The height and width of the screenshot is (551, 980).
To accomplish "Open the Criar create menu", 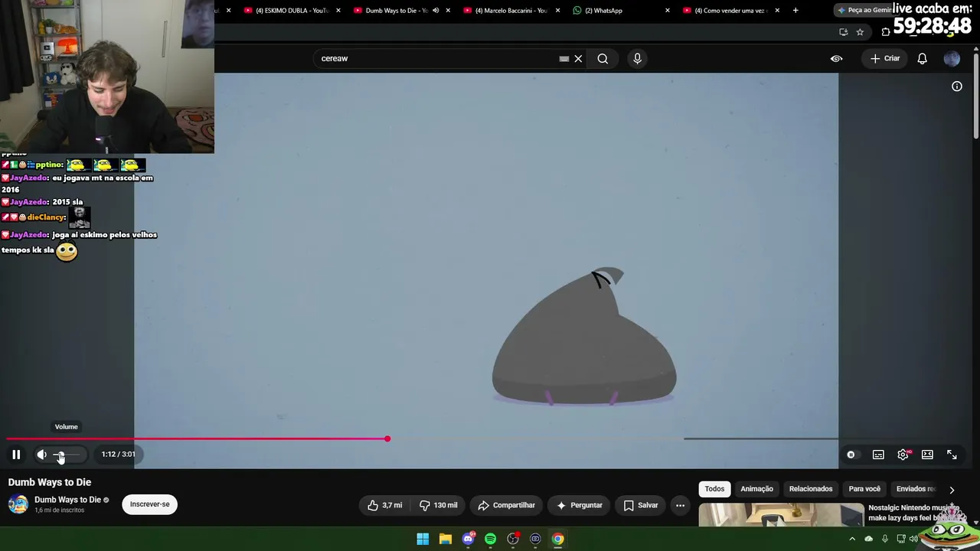I will pos(885,58).
